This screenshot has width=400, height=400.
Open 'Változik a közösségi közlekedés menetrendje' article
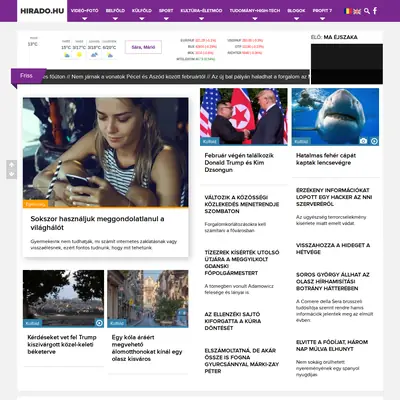242,204
